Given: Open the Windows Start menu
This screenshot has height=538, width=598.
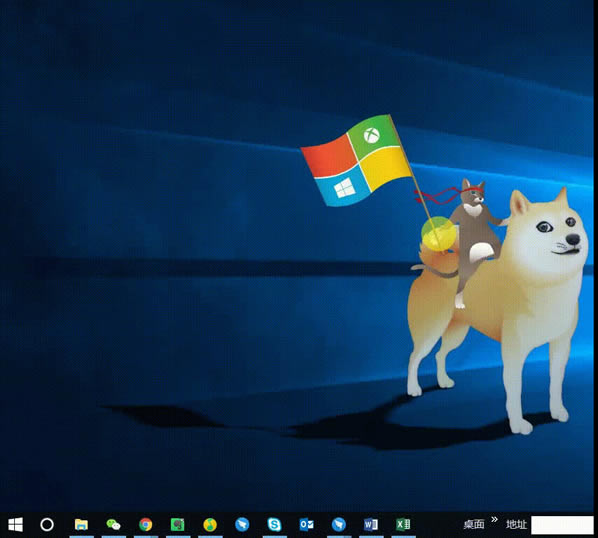Looking at the screenshot, I should coord(15,525).
